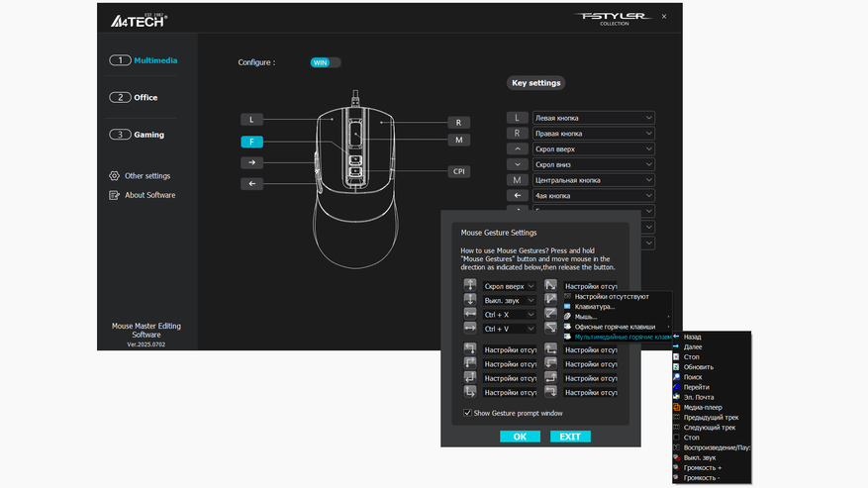
Task: Click the gesture down arrow icon
Action: click(x=470, y=300)
